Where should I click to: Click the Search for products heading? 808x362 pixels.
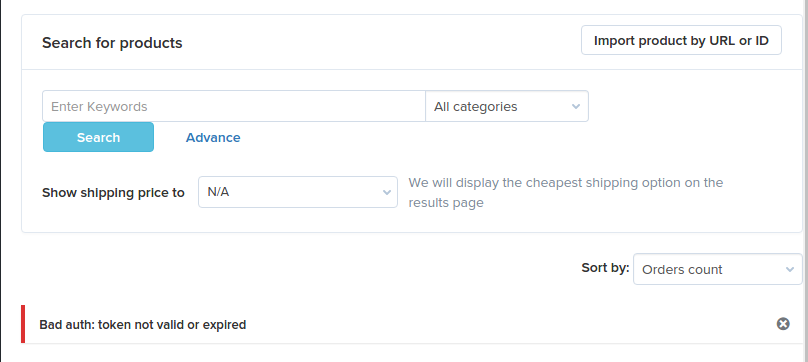[x=112, y=43]
